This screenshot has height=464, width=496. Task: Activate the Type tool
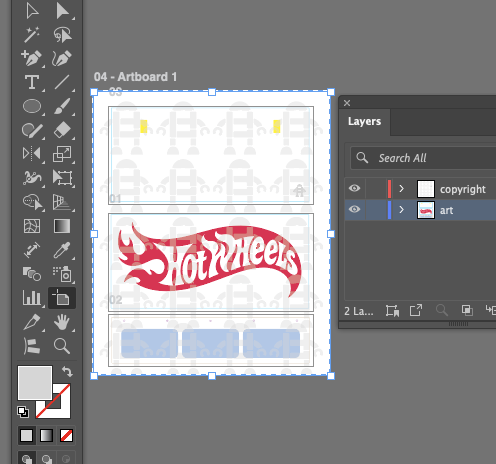point(32,82)
